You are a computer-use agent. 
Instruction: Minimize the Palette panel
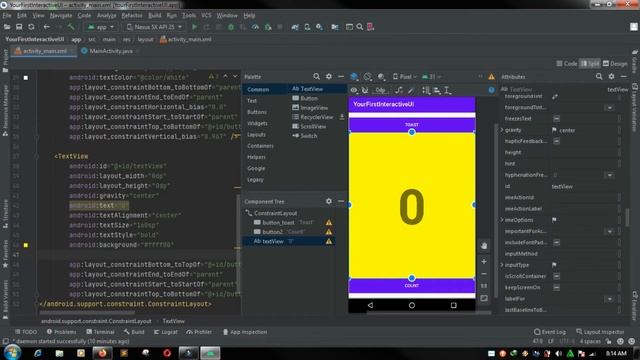pos(341,76)
